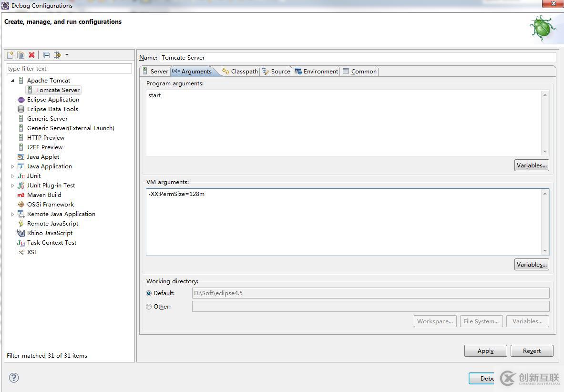The image size is (564, 392).
Task: Click the Generic Server icon
Action: click(x=21, y=119)
